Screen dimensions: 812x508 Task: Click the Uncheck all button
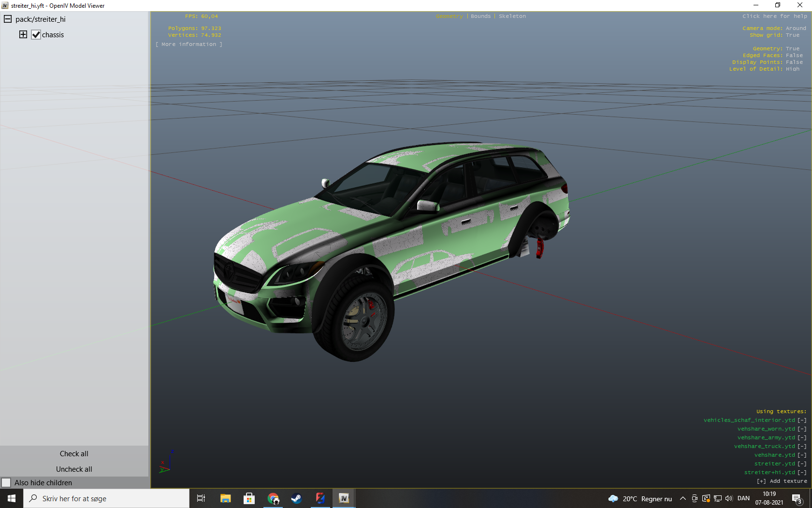point(74,469)
